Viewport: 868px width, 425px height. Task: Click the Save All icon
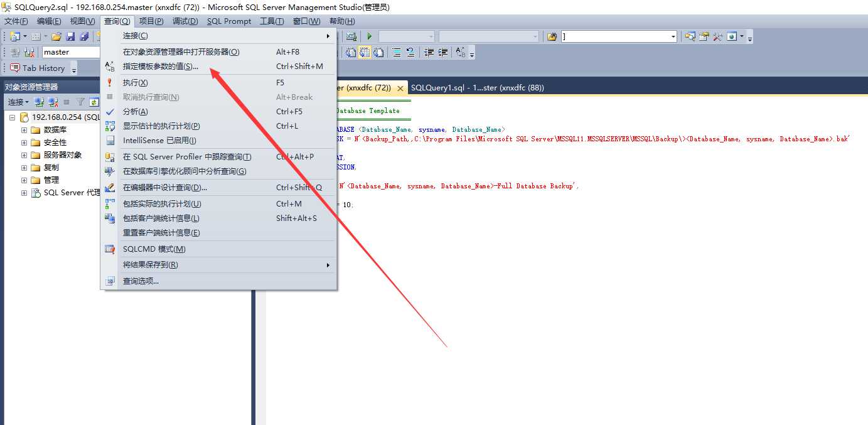(x=84, y=36)
